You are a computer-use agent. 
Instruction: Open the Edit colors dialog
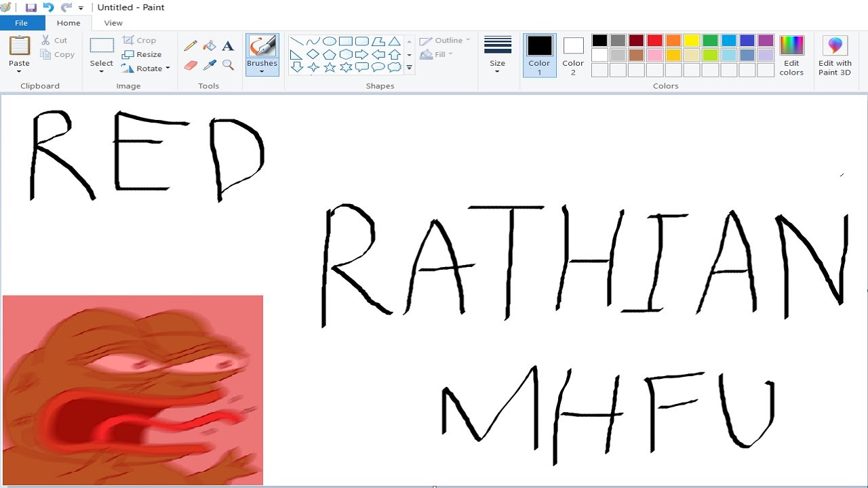coord(791,55)
